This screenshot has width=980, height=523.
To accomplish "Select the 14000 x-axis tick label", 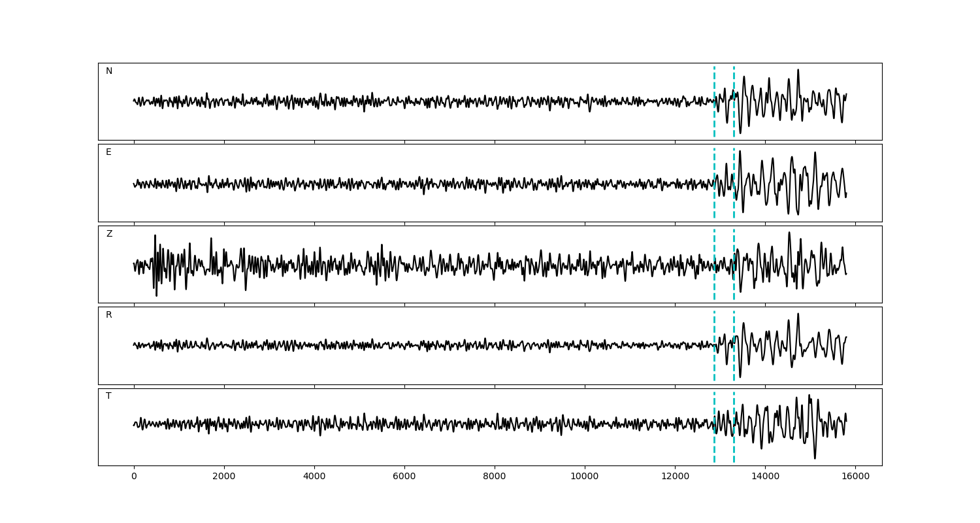I will (x=765, y=477).
